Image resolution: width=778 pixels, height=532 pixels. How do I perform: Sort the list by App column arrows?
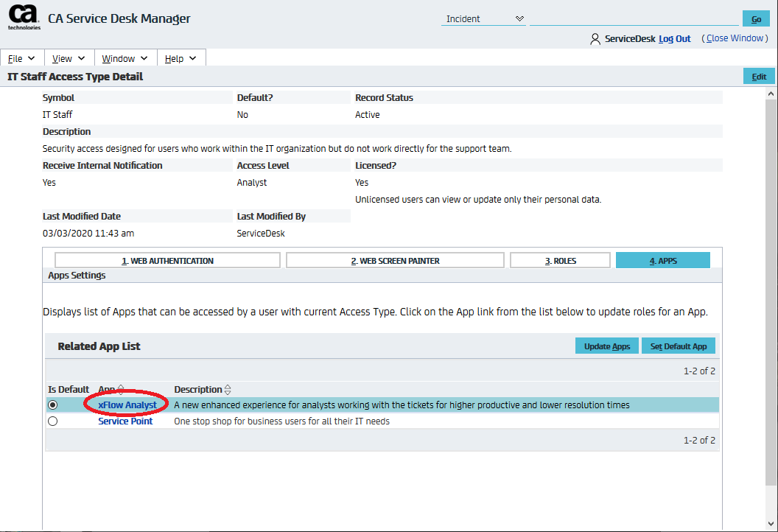121,390
